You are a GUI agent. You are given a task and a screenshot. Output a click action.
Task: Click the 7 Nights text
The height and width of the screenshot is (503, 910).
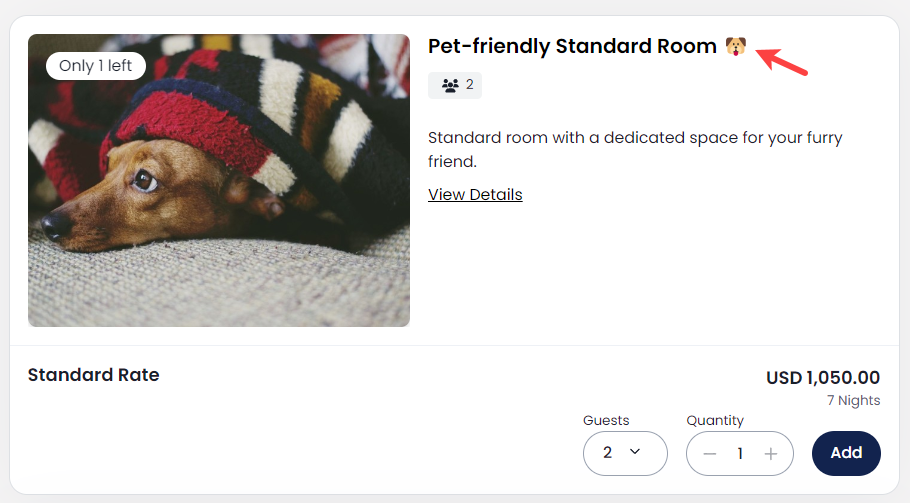pos(853,401)
